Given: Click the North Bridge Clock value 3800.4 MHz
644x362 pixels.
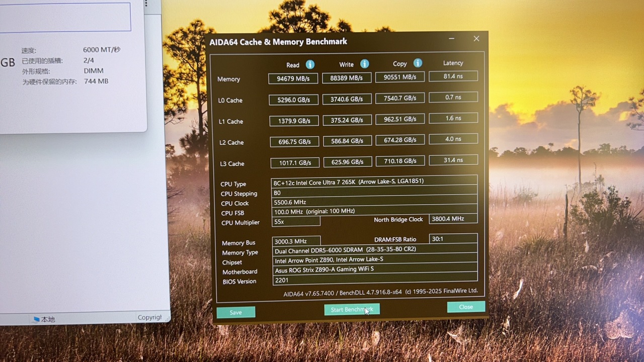Looking at the screenshot, I should tap(453, 219).
